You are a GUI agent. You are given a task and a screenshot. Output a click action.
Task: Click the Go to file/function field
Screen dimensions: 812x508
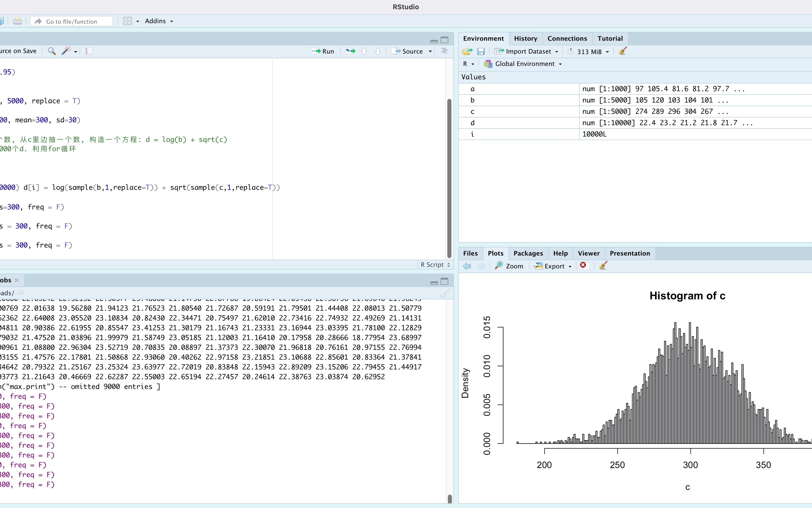pyautogui.click(x=72, y=21)
